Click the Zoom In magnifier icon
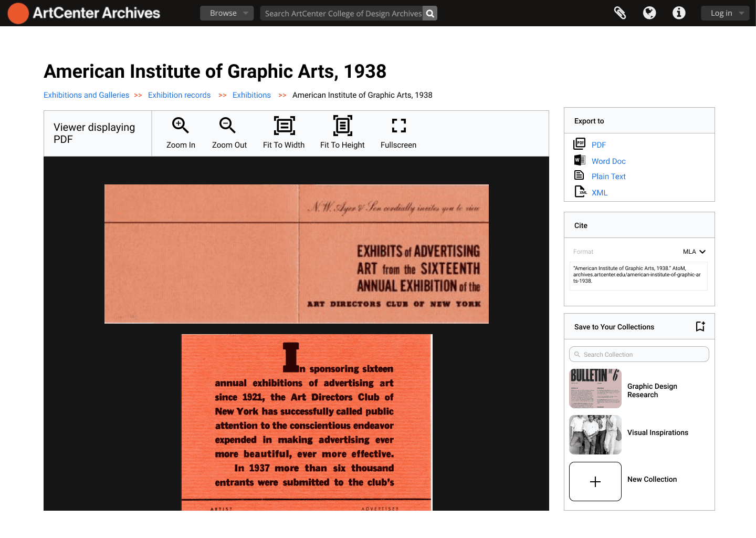The height and width of the screenshot is (538, 756). [x=180, y=126]
